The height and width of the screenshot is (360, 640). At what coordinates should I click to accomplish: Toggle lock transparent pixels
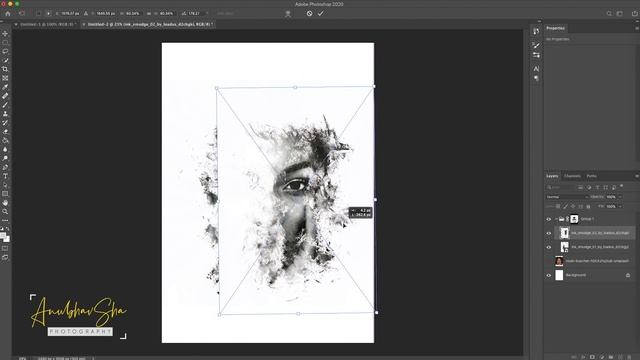pos(558,207)
